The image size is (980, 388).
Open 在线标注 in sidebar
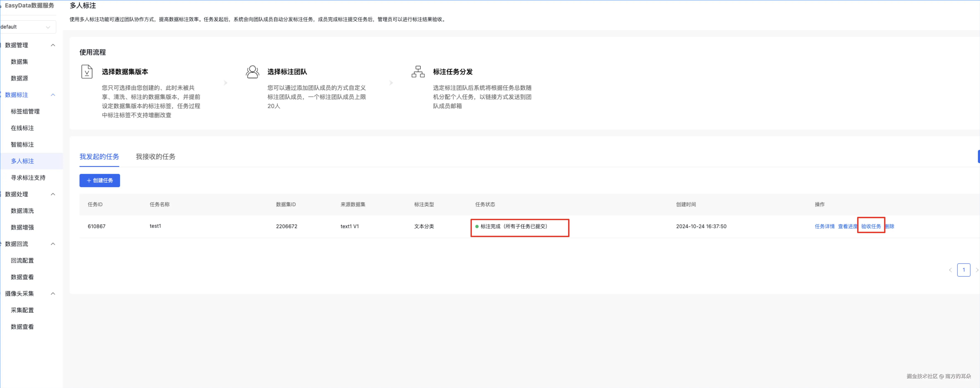pyautogui.click(x=22, y=128)
